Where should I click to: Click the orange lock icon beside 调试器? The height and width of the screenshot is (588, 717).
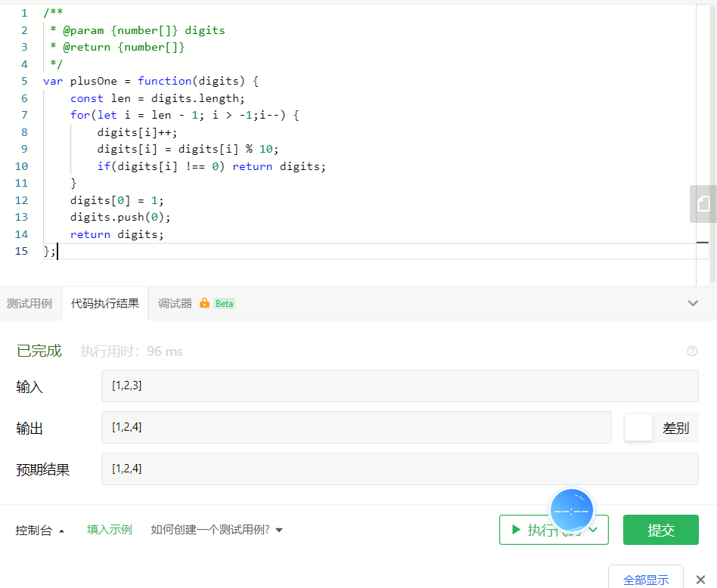coord(204,303)
